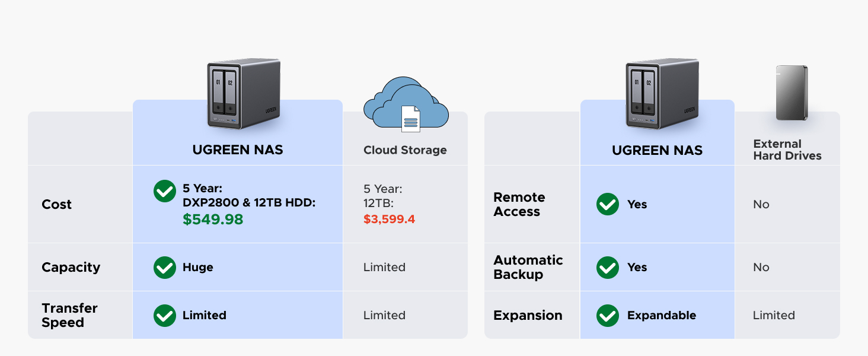This screenshot has width=868, height=356.
Task: Click the green $549.98 price
Action: (x=213, y=220)
